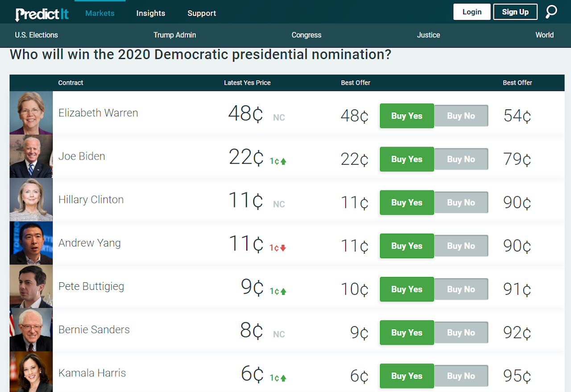Open the Hillary Clinton contract name
This screenshot has height=392, width=571.
[x=91, y=199]
